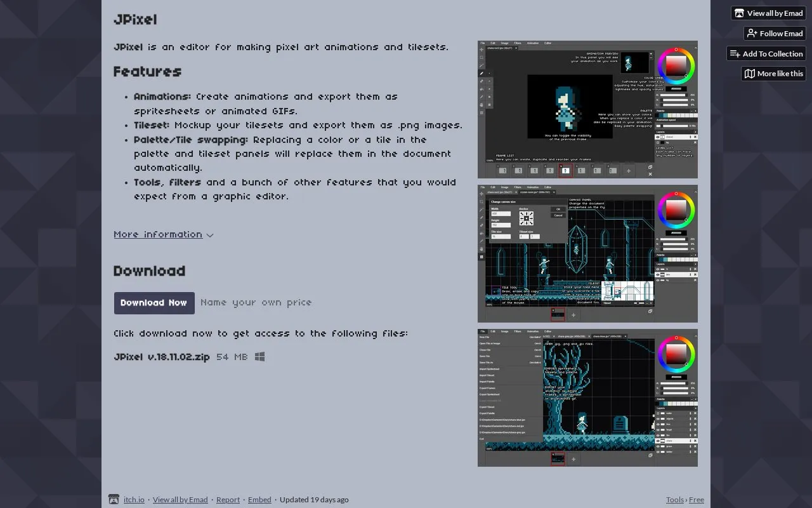Click the Download heading

click(150, 271)
